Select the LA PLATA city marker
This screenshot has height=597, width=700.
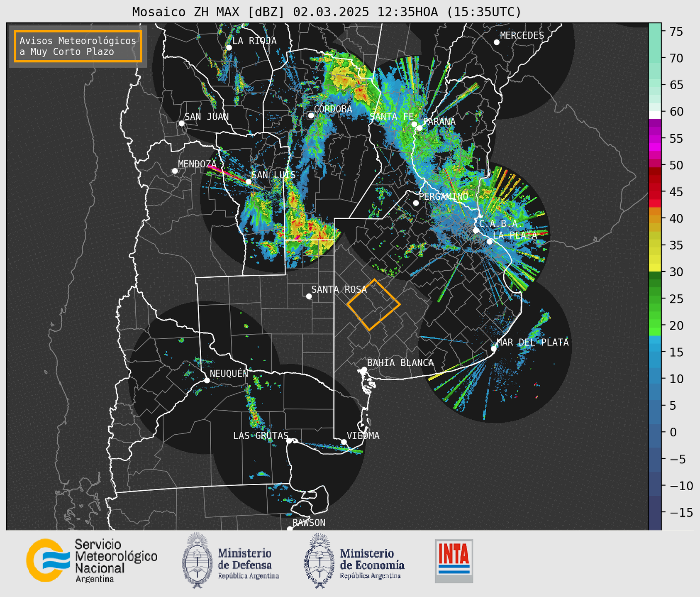coord(490,242)
